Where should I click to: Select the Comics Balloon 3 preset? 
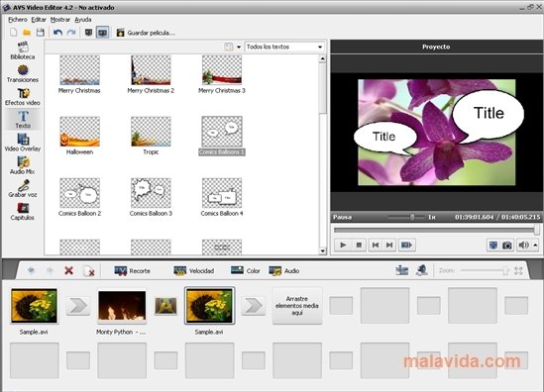[151, 197]
